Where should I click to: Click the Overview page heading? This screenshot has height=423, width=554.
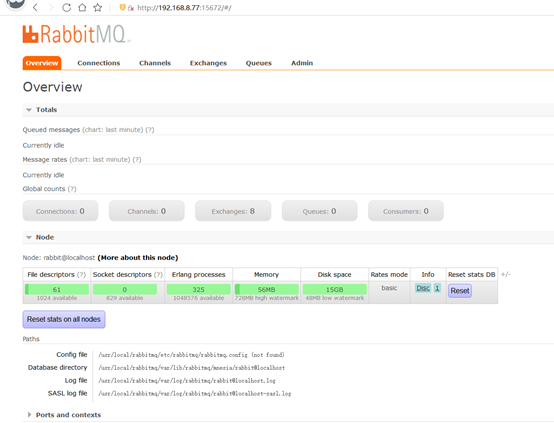pos(52,87)
